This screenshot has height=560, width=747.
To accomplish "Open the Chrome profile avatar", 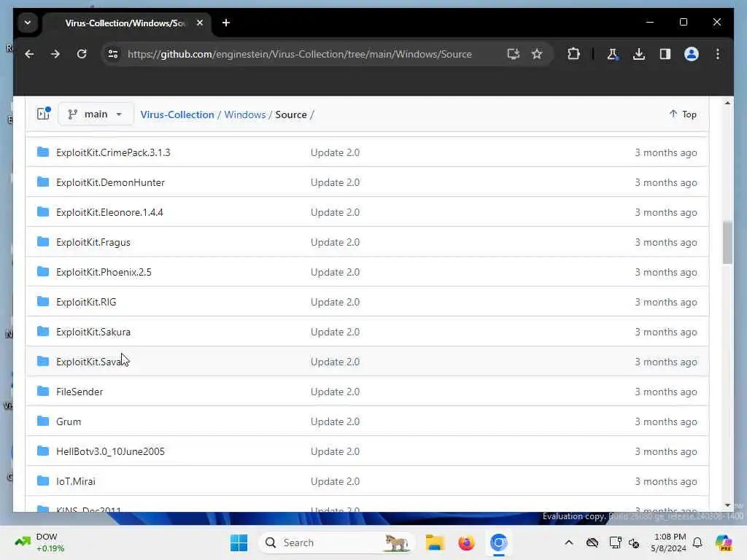I will coord(692,54).
